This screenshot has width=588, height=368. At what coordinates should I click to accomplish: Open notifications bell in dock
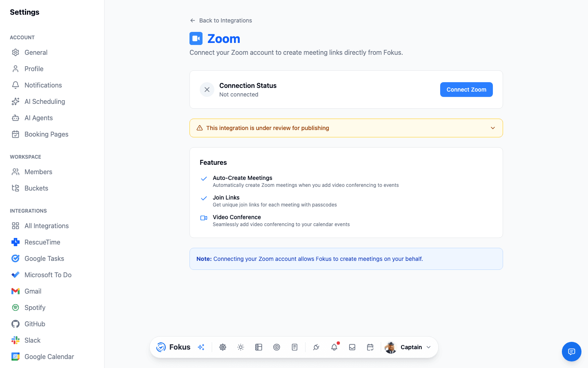pyautogui.click(x=334, y=347)
